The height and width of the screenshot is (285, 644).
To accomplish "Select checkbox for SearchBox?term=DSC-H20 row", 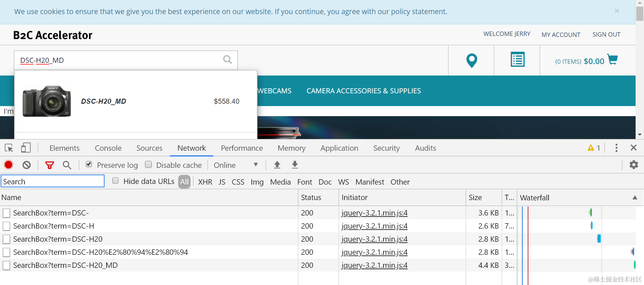I will [x=6, y=239].
